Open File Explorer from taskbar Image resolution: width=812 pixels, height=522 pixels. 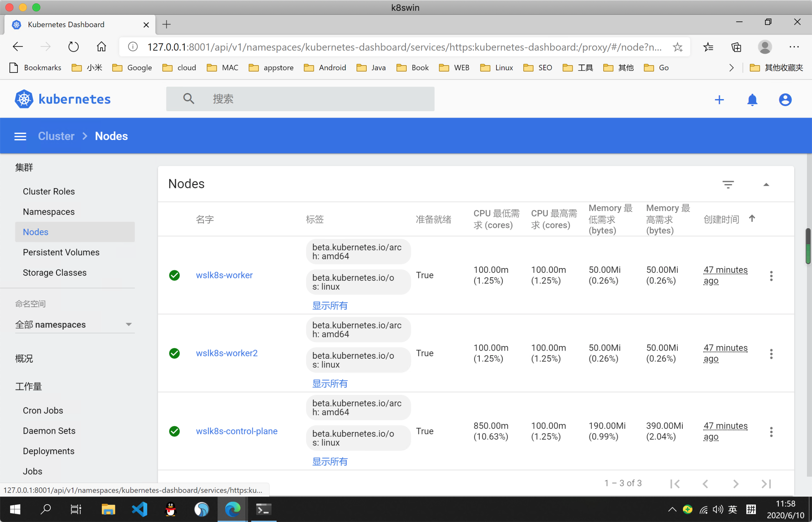point(108,509)
